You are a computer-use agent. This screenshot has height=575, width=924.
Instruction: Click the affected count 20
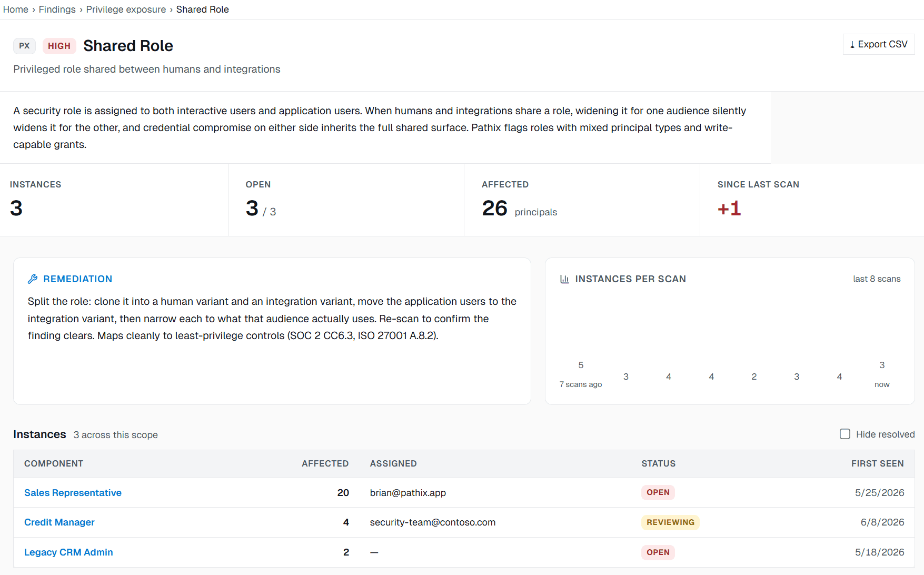point(343,493)
